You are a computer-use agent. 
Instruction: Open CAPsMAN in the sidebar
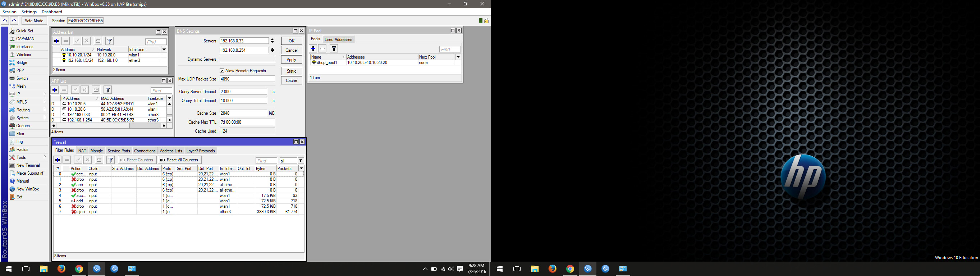tap(25, 39)
